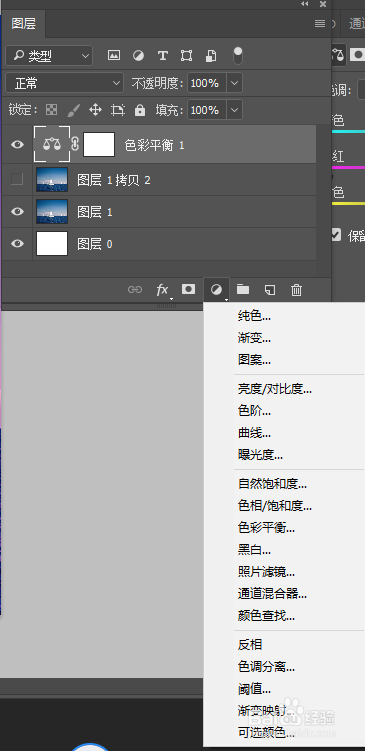Toggle the layer filtering switch on/off
This screenshot has height=751, width=365.
coord(238,56)
